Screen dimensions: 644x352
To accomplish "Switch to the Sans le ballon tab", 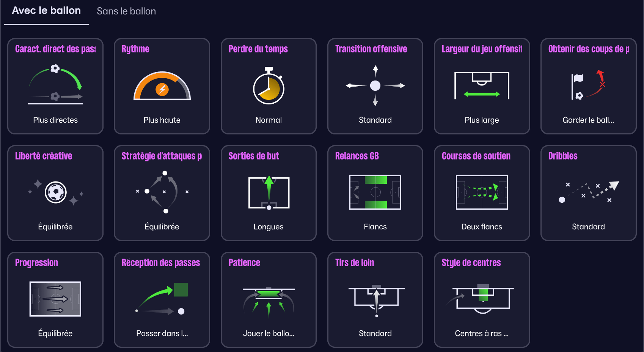I will pyautogui.click(x=126, y=11).
